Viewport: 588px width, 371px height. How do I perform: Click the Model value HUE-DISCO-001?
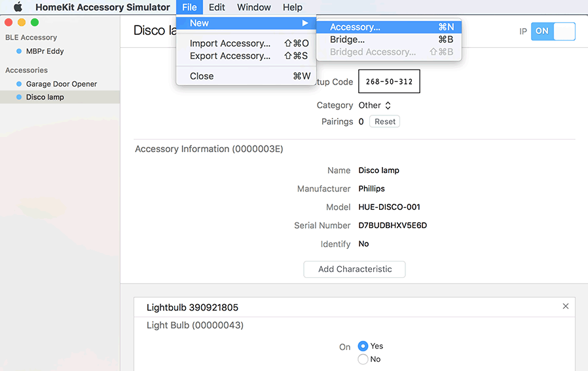pos(389,207)
